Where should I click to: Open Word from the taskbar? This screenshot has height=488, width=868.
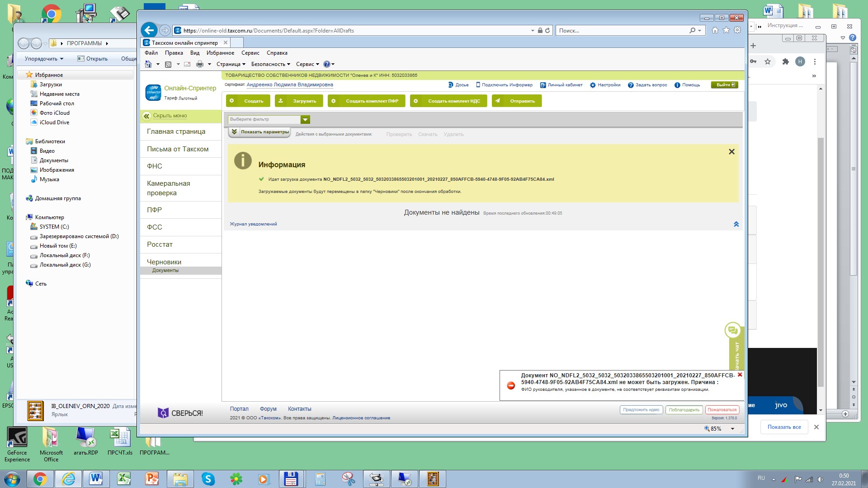click(96, 479)
